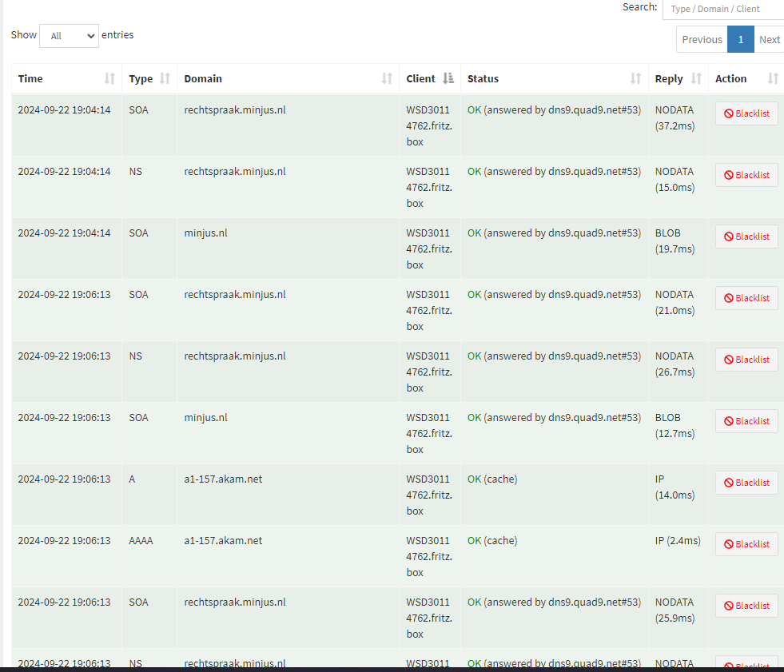
Task: Focus the Search Type / Domain / Client field
Action: [x=723, y=9]
